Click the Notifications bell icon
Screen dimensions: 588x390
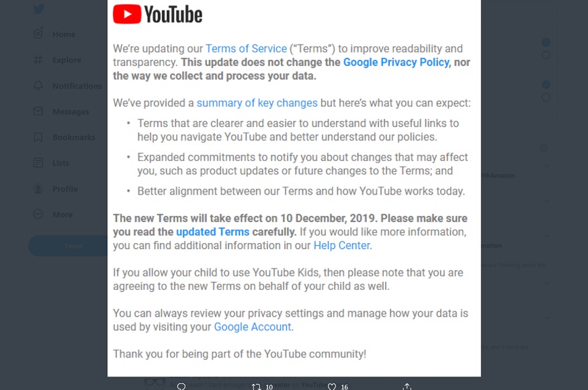click(x=38, y=86)
